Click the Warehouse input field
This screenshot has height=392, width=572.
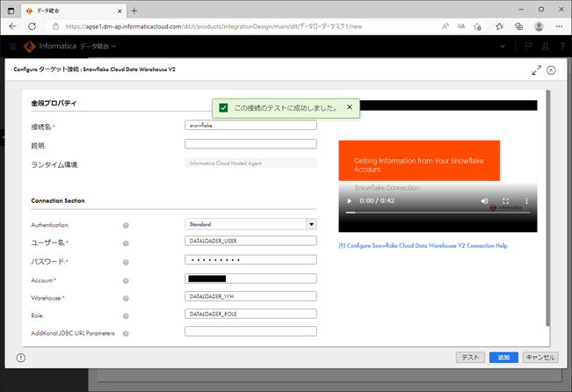point(250,296)
